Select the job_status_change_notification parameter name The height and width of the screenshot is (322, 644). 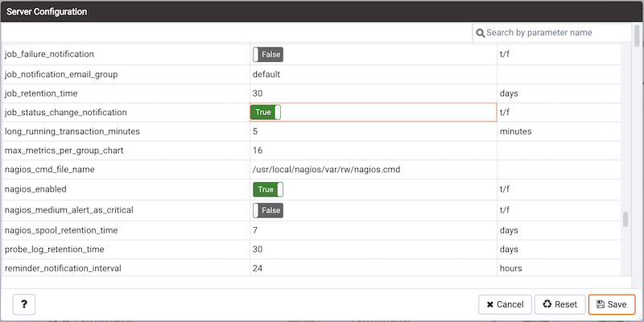pos(66,112)
